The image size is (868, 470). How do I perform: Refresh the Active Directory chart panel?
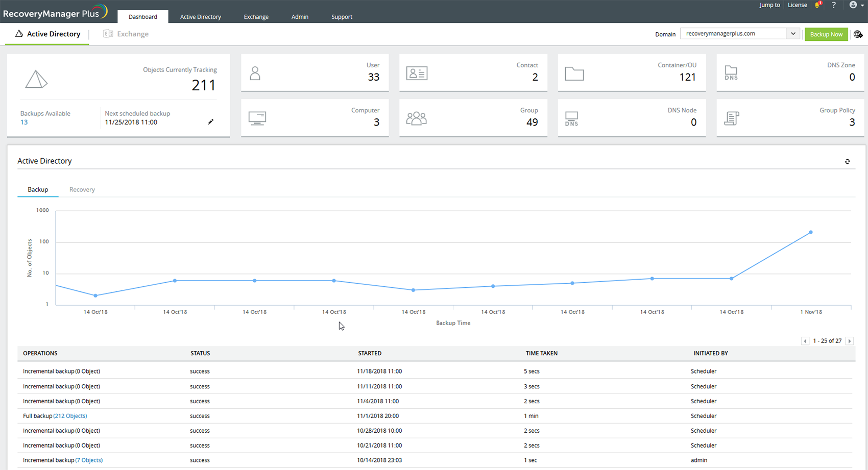847,161
